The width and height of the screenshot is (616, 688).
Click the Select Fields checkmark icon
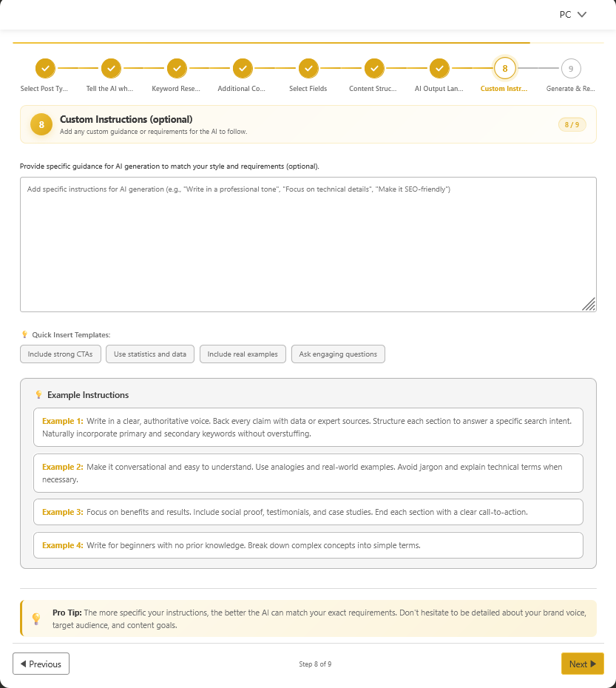308,67
